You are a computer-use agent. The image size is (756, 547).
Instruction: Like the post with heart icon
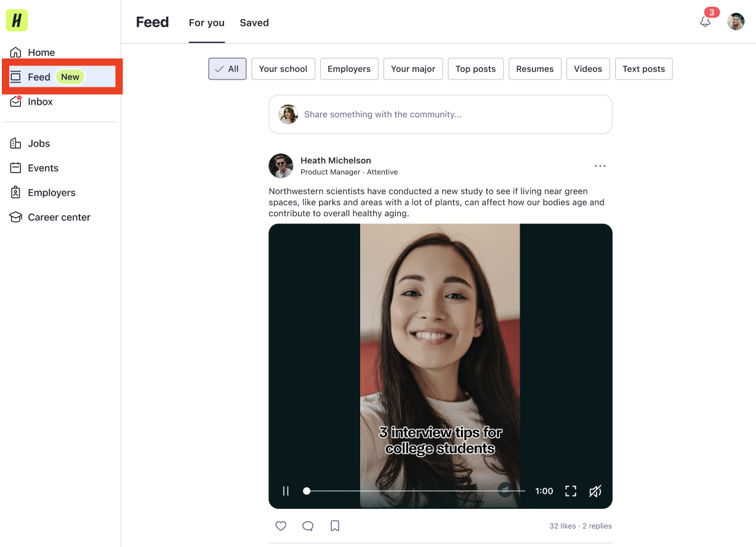point(281,526)
